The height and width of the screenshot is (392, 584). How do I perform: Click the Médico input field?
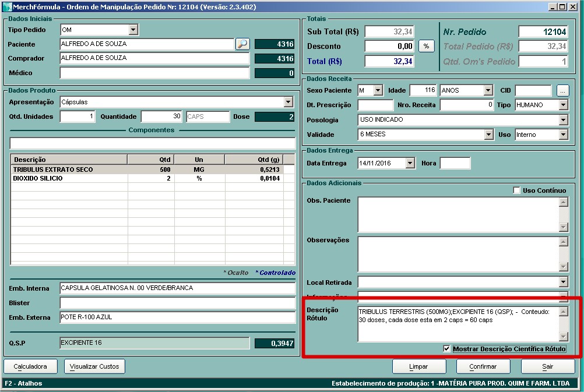click(x=154, y=73)
